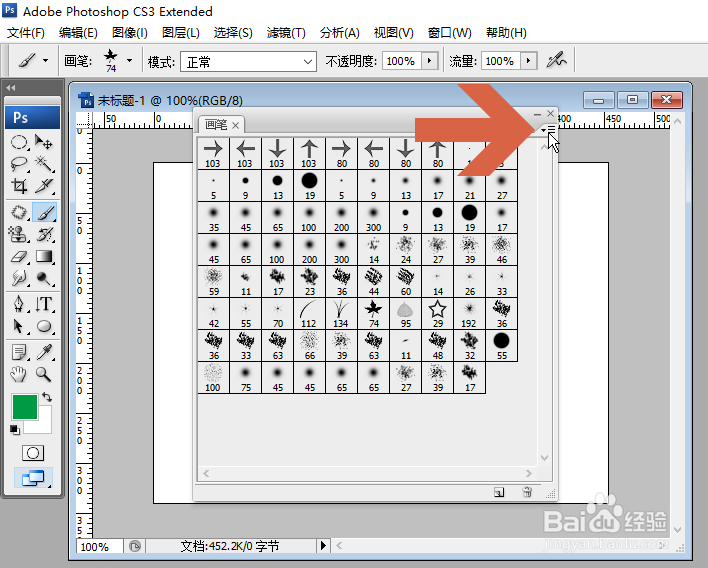Close the 画笔 tab with x
Image resolution: width=708 pixels, height=568 pixels.
coord(236,126)
